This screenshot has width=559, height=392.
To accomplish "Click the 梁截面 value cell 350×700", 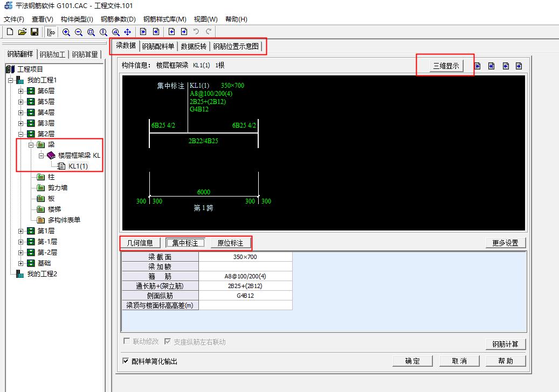I will coord(245,257).
